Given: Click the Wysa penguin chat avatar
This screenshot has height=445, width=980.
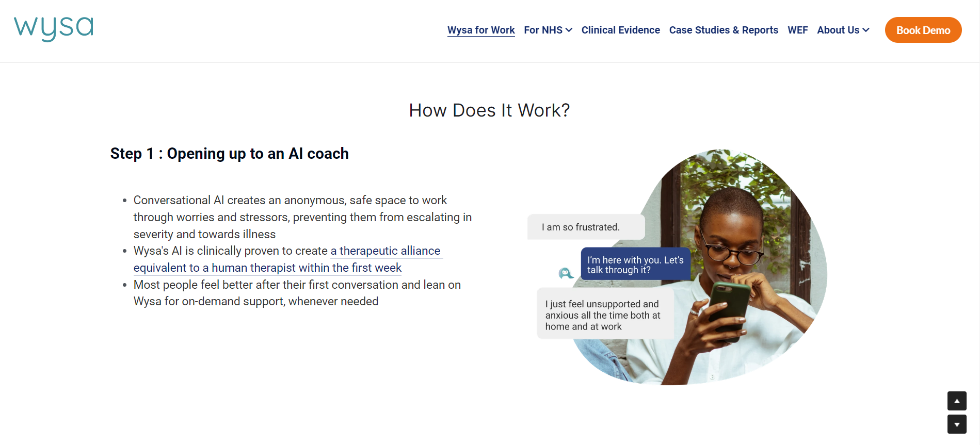Looking at the screenshot, I should tap(566, 273).
